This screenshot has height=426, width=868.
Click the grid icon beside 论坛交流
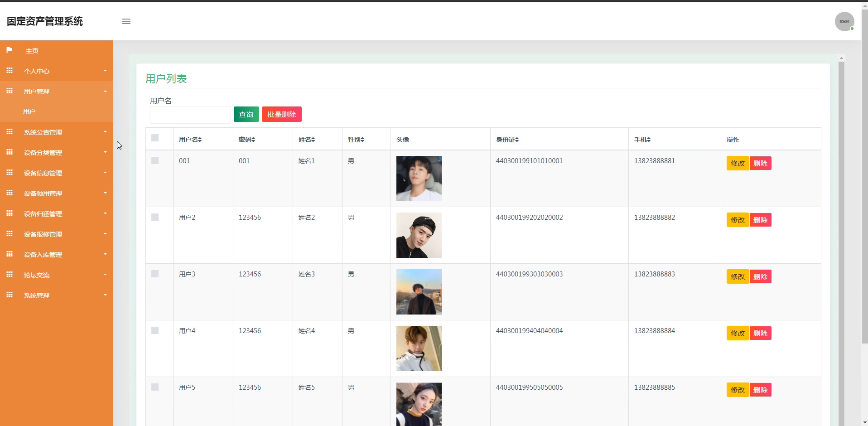(x=9, y=275)
